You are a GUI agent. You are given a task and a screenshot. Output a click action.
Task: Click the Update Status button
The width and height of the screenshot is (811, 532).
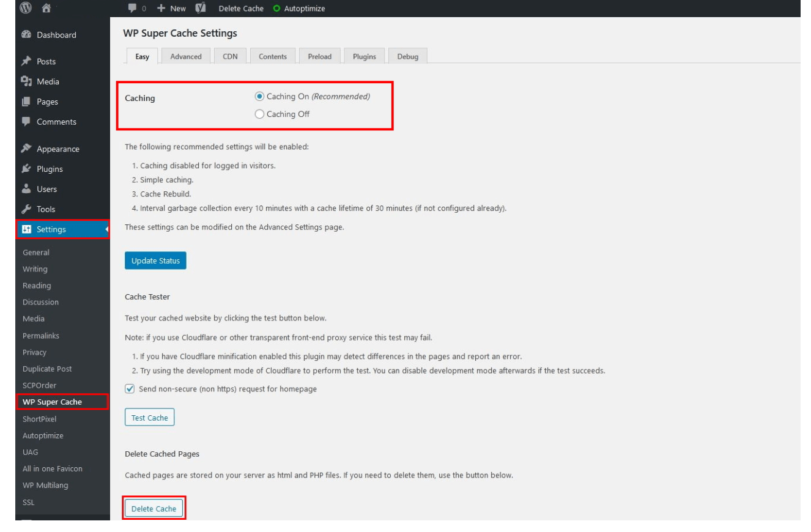pyautogui.click(x=155, y=260)
